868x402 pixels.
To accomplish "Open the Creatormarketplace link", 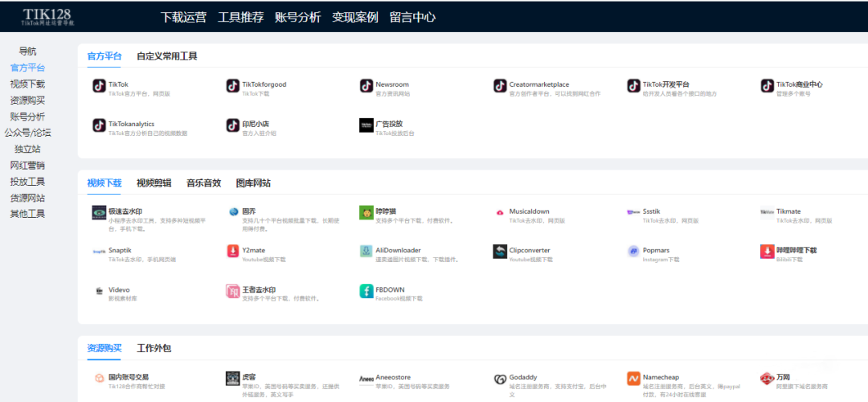I will coord(538,84).
